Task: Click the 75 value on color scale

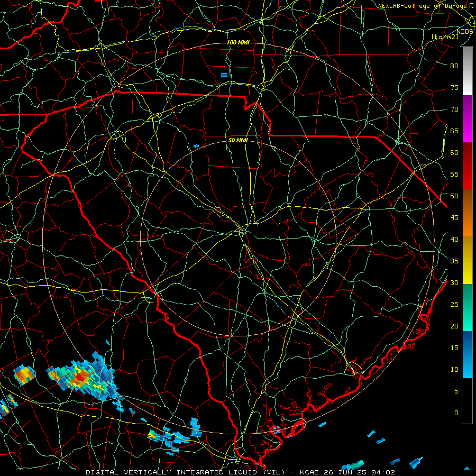Action: [454, 88]
